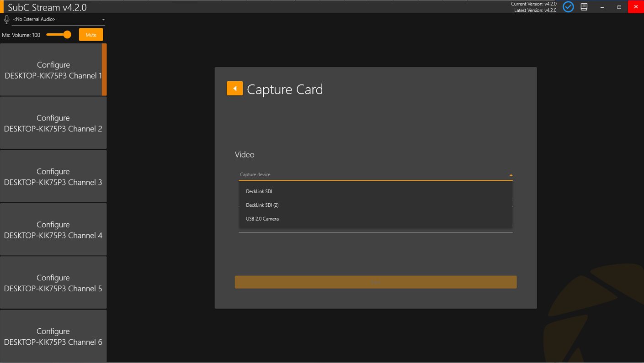
Task: Click the blue version checkmark icon
Action: tap(568, 7)
